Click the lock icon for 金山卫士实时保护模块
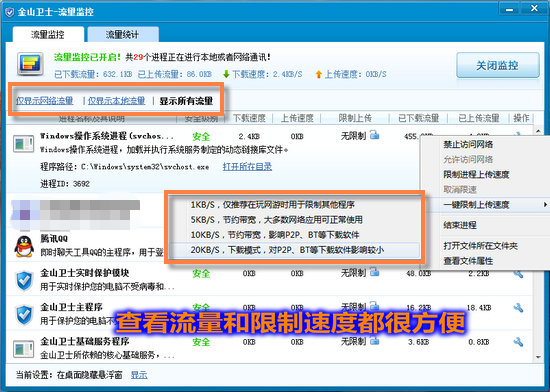Screen dimensions: 550x392 (x=375, y=272)
